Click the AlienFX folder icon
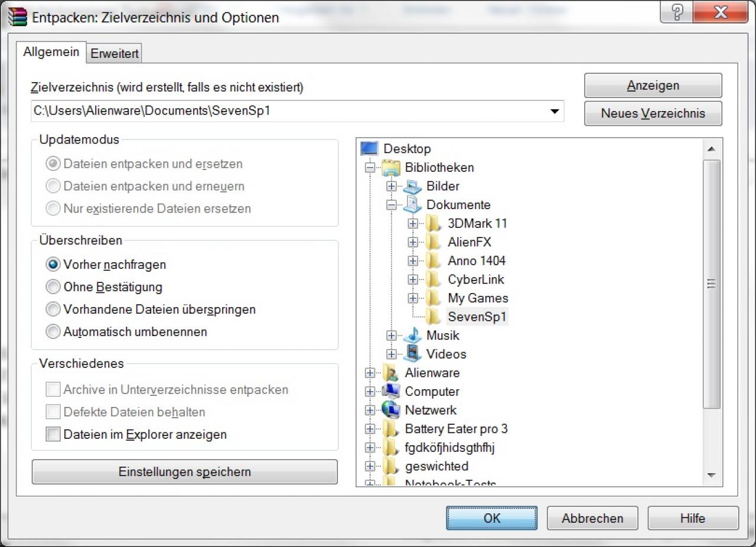 point(434,242)
